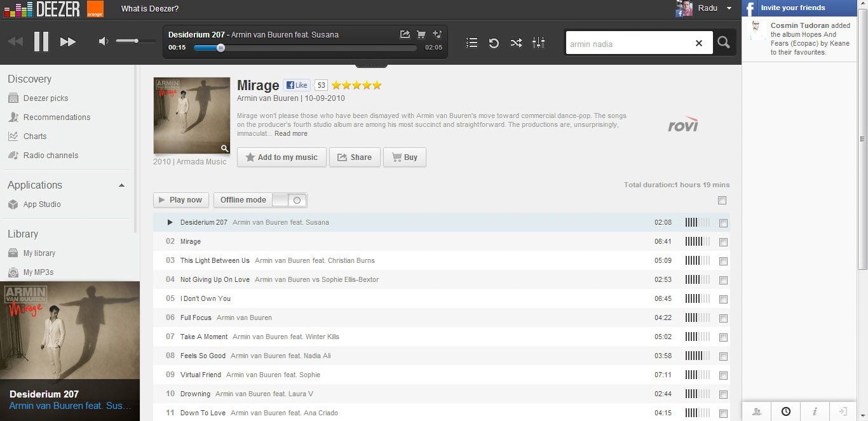The width and height of the screenshot is (868, 421).
Task: Open Cosmin Tudoran's profile
Action: point(800,25)
